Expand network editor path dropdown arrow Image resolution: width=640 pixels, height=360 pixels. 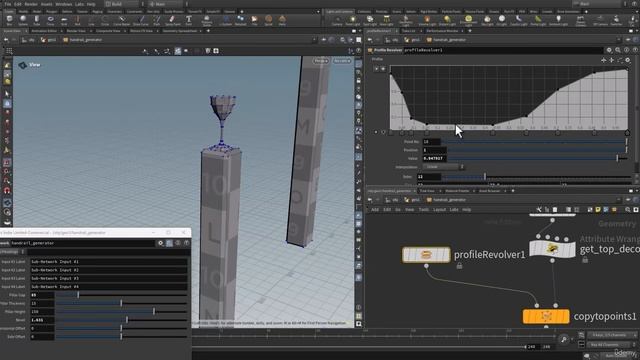pos(619,200)
